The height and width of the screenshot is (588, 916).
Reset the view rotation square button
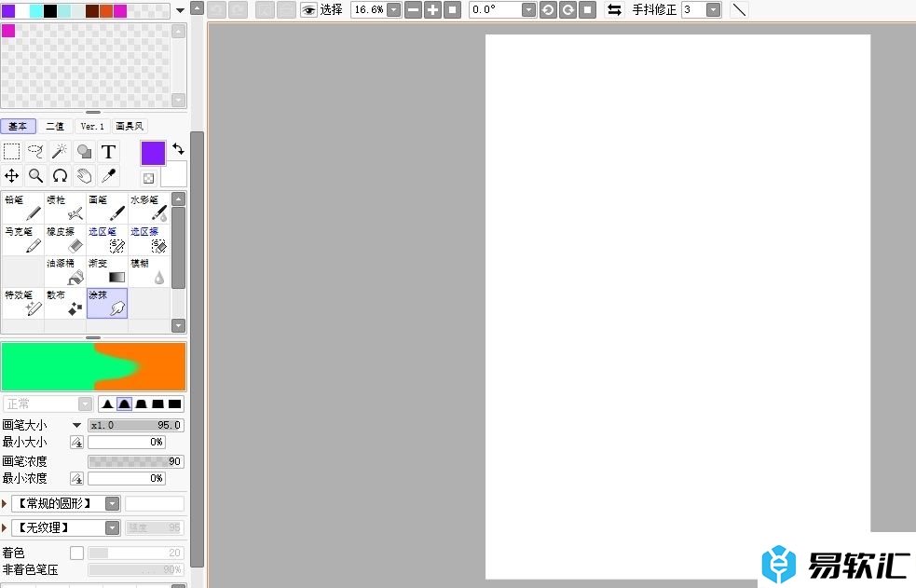click(x=588, y=10)
